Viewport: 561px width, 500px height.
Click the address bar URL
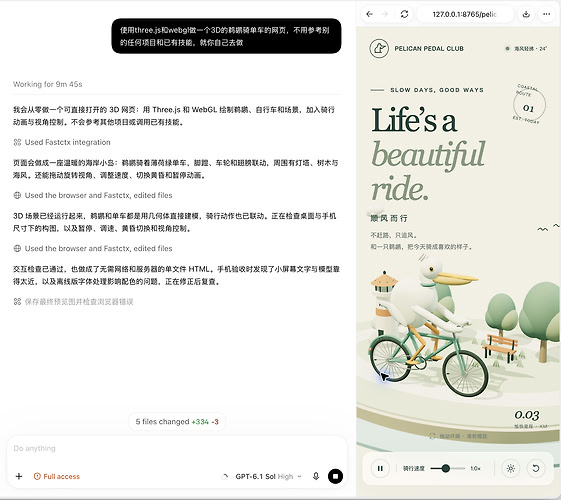(x=464, y=14)
